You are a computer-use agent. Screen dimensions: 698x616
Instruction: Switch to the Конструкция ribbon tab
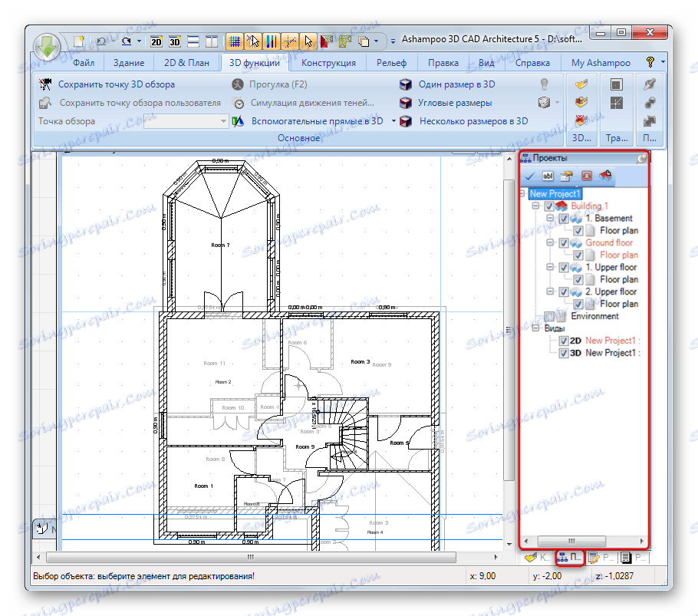(x=328, y=63)
